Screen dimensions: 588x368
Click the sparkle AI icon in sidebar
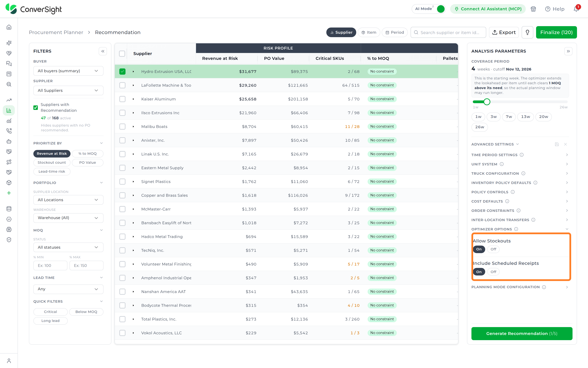tap(9, 43)
